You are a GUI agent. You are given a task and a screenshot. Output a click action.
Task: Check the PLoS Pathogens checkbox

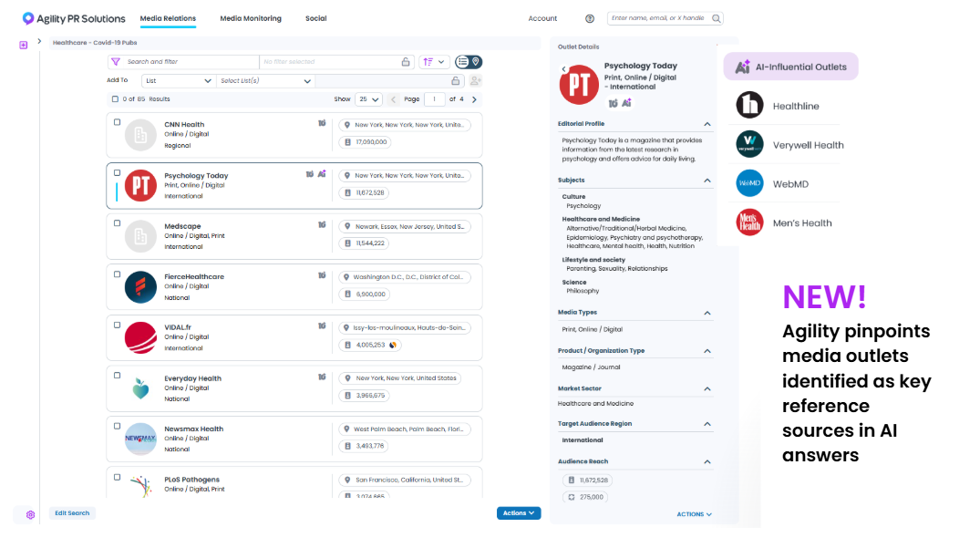point(117,478)
